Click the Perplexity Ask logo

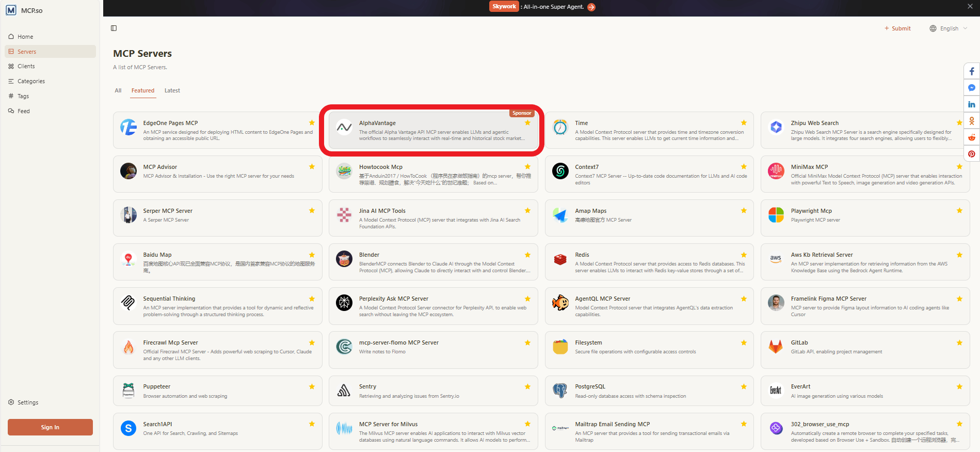[x=344, y=303]
